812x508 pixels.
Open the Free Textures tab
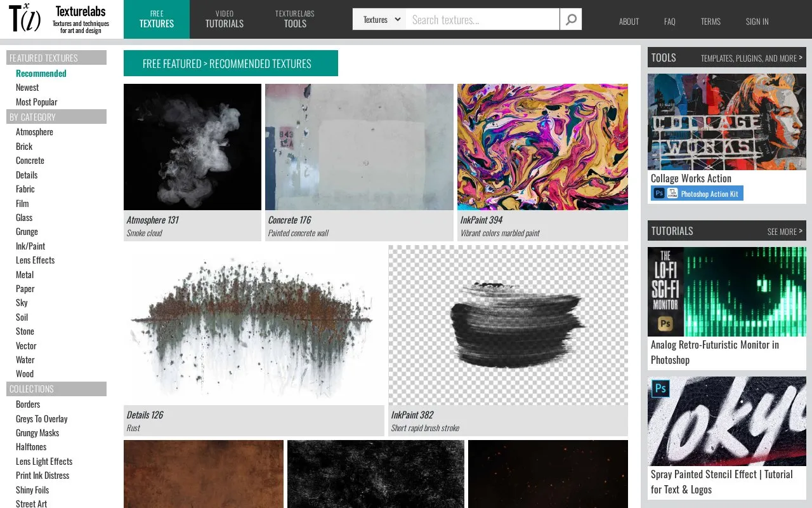click(x=157, y=19)
